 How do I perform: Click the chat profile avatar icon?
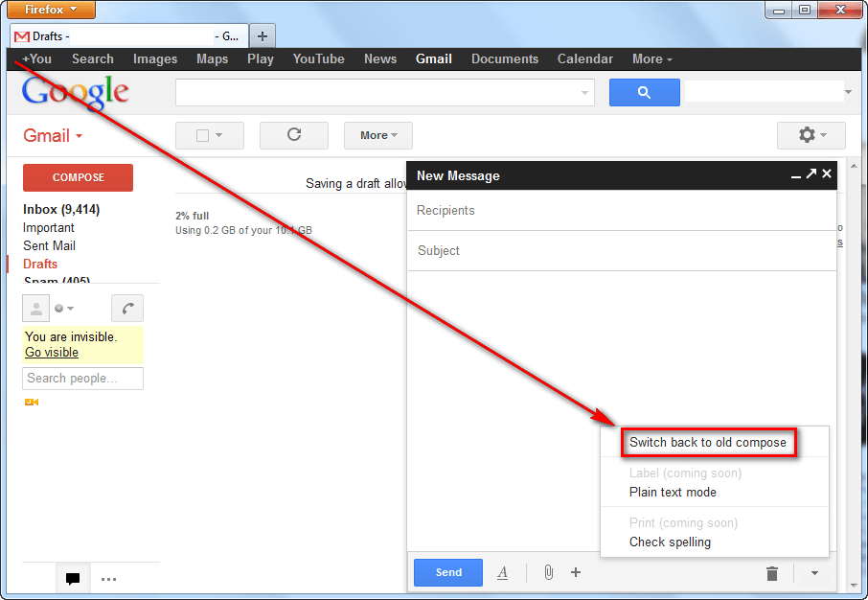point(36,308)
